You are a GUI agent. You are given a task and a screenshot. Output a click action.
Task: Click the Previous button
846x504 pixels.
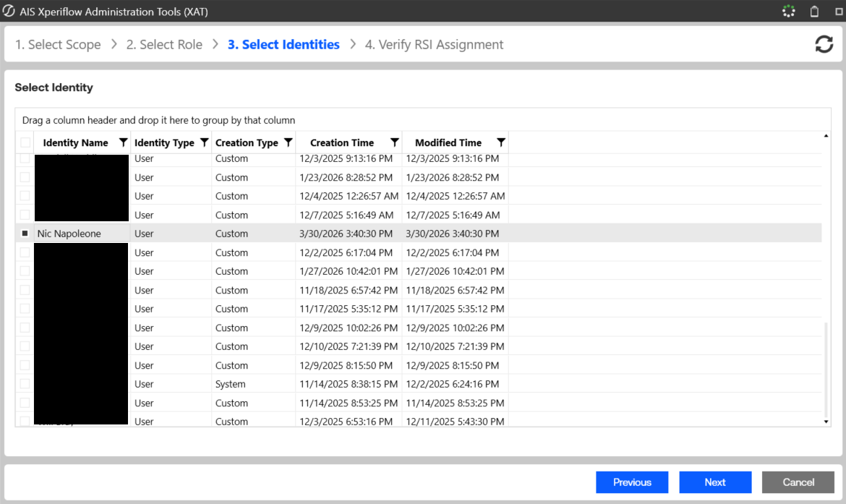tap(632, 482)
